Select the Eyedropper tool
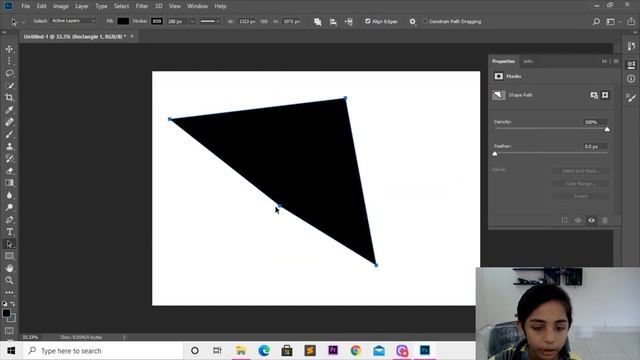This screenshot has height=360, width=640. (x=9, y=110)
